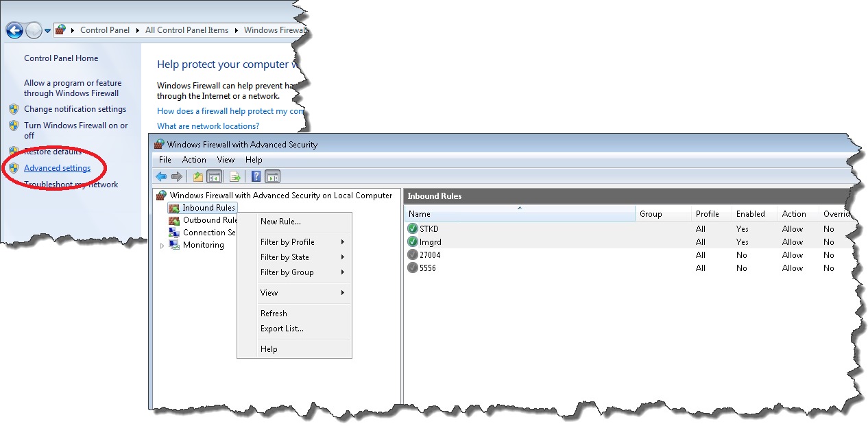The width and height of the screenshot is (868, 426).
Task: Open Control Panel Home link
Action: coord(61,58)
